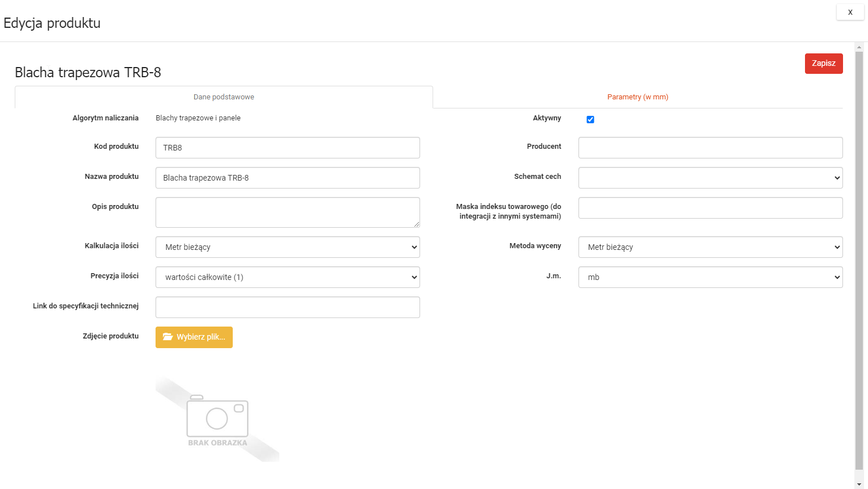Uncheck the Aktywny checkbox
The width and height of the screenshot is (868, 489).
[590, 119]
